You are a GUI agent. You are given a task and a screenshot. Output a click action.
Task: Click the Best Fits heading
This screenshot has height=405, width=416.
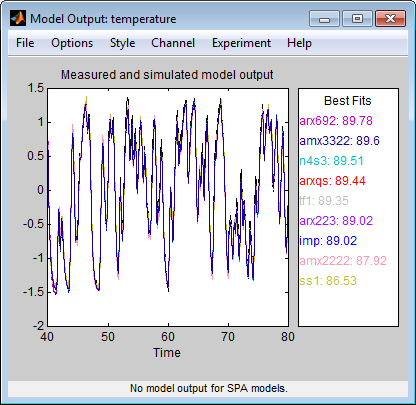(x=348, y=101)
